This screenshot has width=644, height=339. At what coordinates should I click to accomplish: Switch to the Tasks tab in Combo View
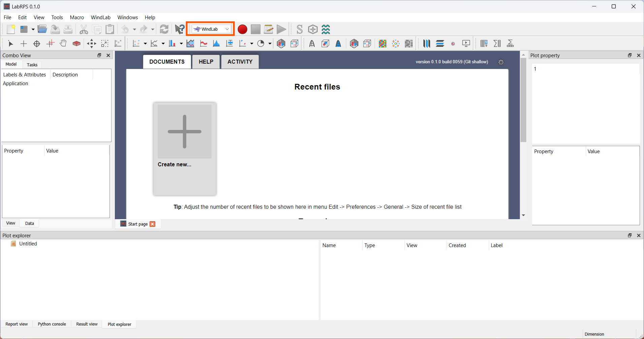point(32,65)
